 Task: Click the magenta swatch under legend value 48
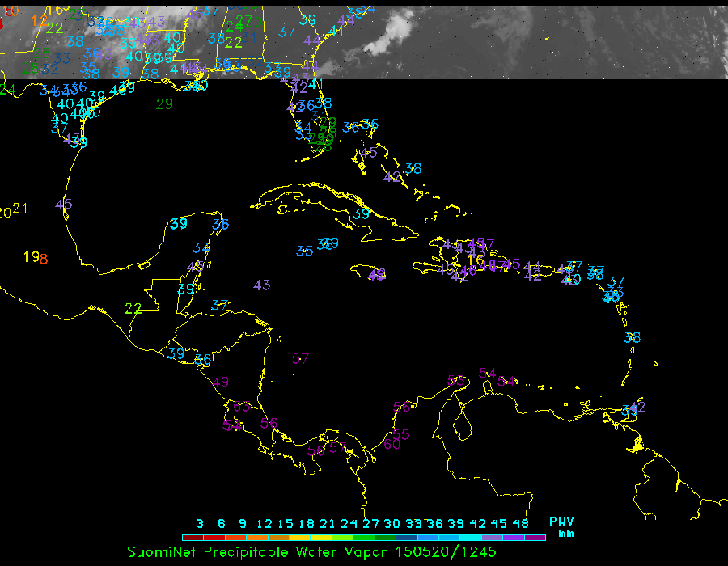point(535,537)
